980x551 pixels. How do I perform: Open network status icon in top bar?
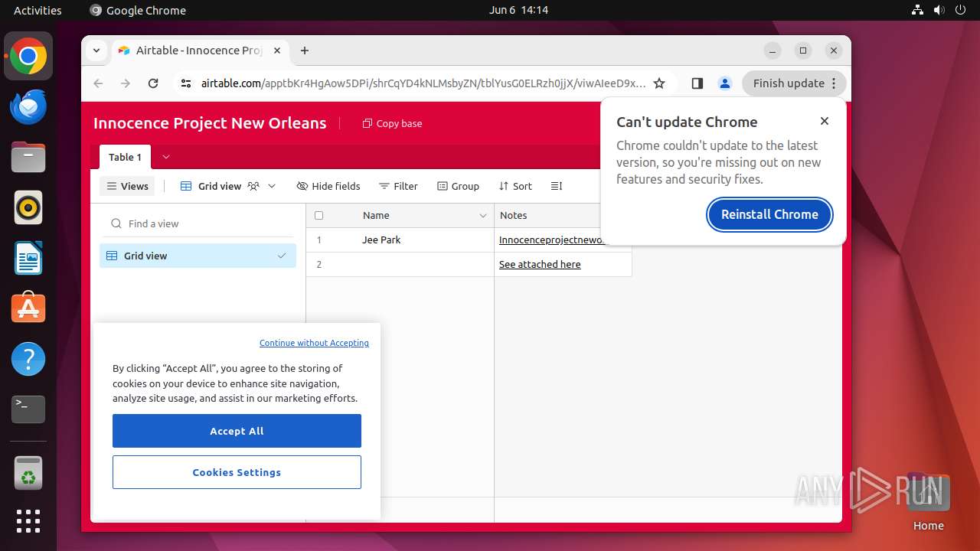pos(917,10)
